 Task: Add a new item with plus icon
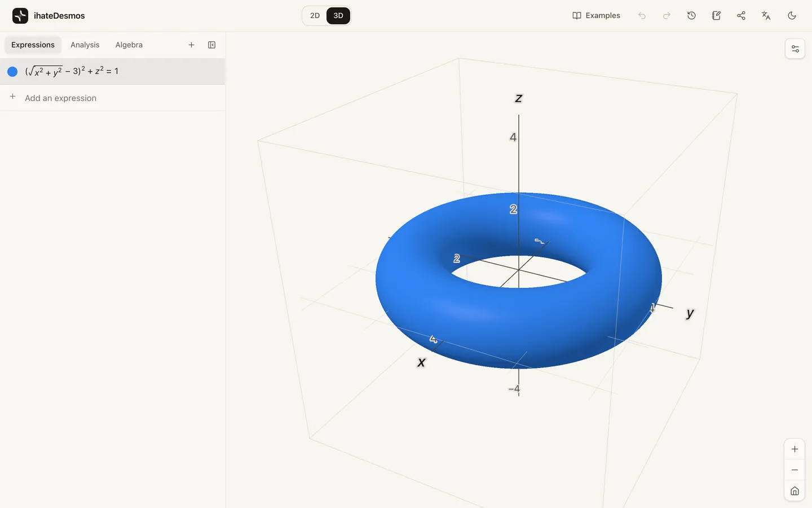click(x=191, y=45)
